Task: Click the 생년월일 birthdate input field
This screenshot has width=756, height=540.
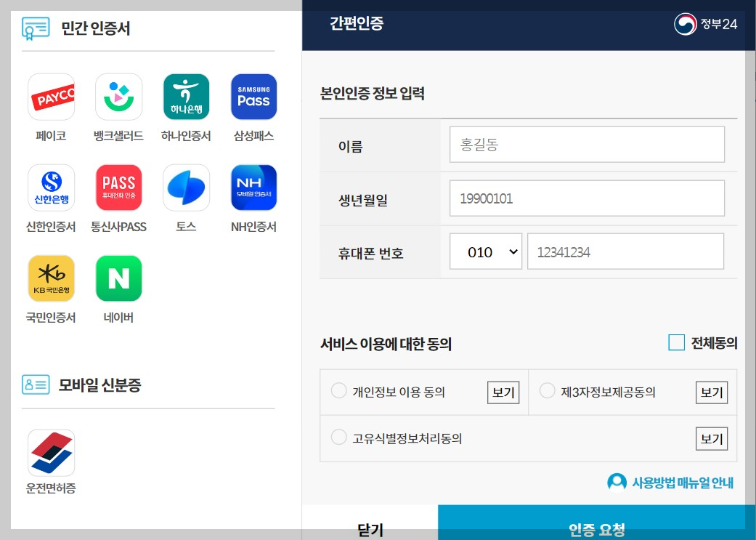Action: [x=587, y=198]
